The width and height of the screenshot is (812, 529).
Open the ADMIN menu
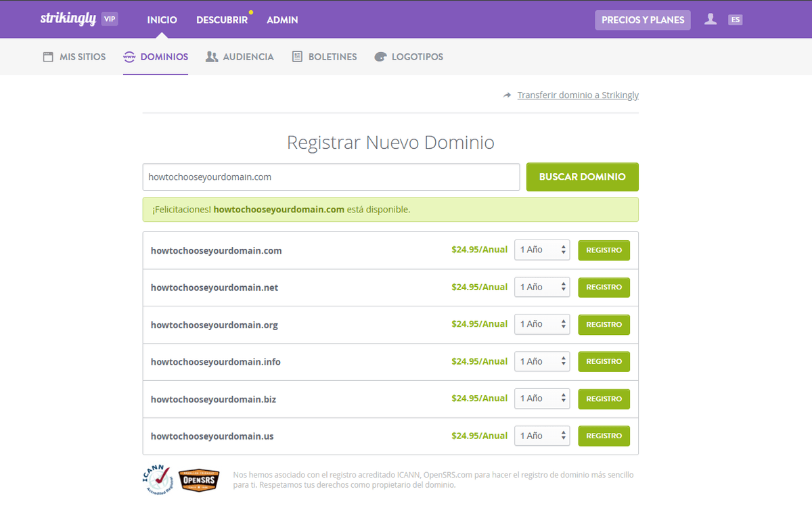point(282,20)
